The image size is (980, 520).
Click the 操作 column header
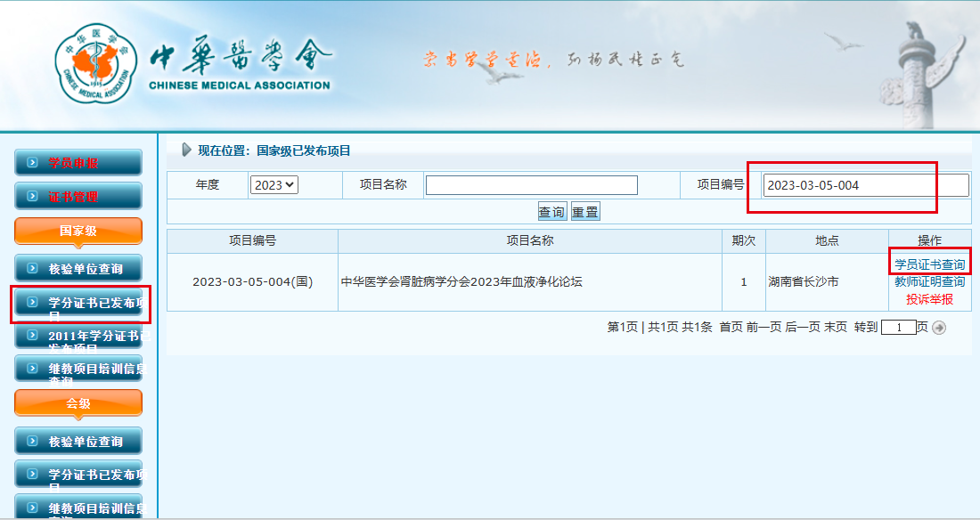929,240
